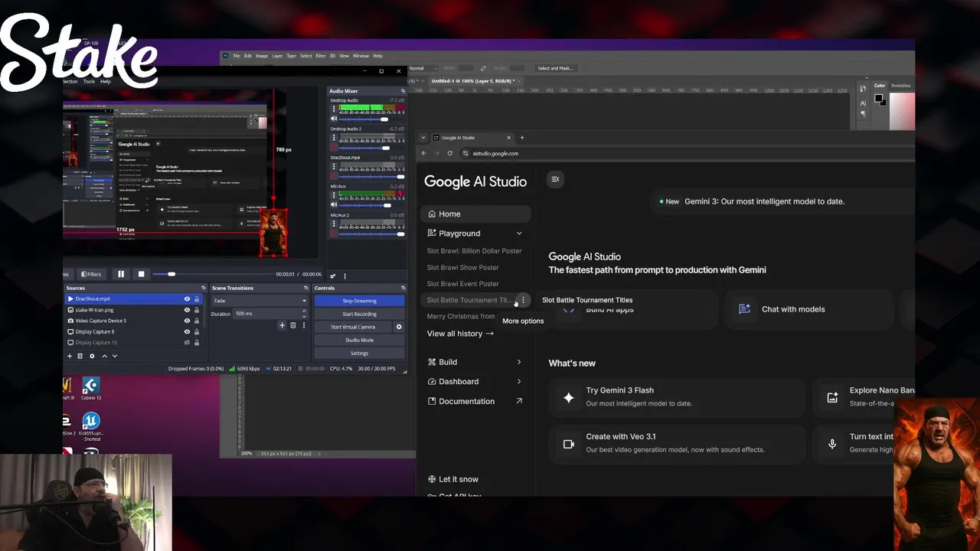Open Photoshop Window menu
Viewport: 980px width, 551px height.
coord(361,56)
